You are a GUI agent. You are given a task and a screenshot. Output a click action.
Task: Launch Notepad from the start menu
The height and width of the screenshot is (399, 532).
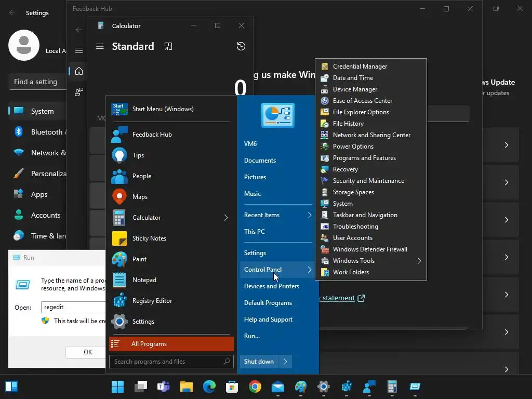171,280
